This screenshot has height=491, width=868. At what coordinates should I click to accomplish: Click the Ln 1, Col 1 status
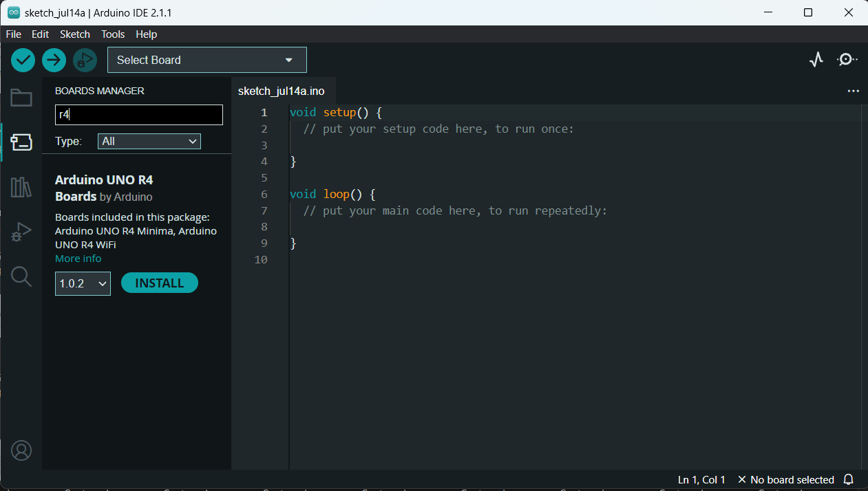click(701, 479)
